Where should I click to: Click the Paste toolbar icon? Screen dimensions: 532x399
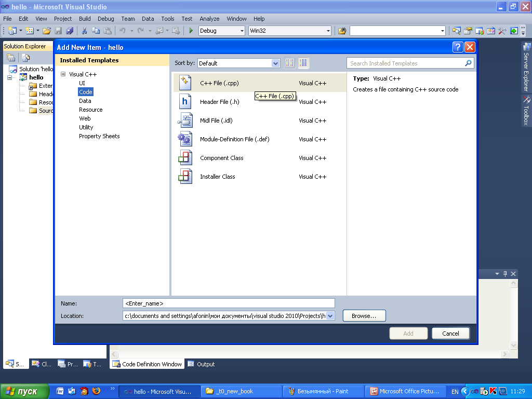[108, 31]
